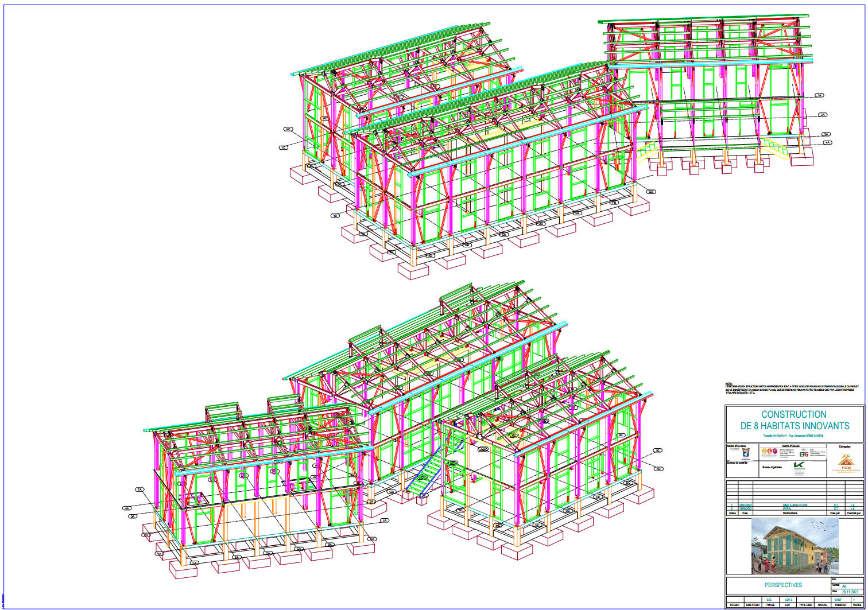Select the ALG architectes logo
This screenshot has width=868, height=610.
click(x=769, y=453)
